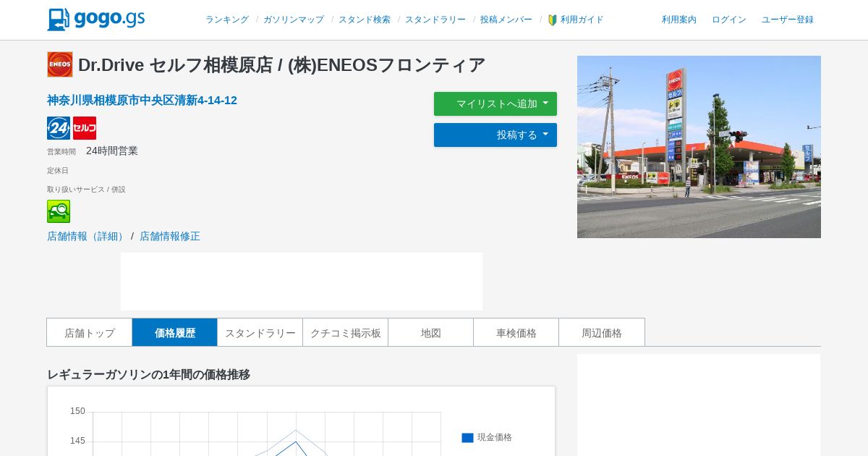Go to the 利用案内 link
The width and height of the screenshot is (868, 456).
click(x=679, y=20)
